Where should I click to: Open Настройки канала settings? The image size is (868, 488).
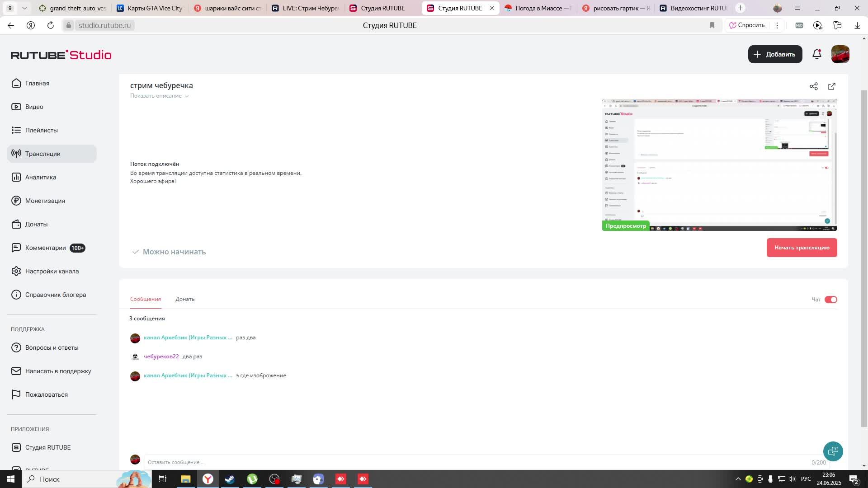point(52,271)
